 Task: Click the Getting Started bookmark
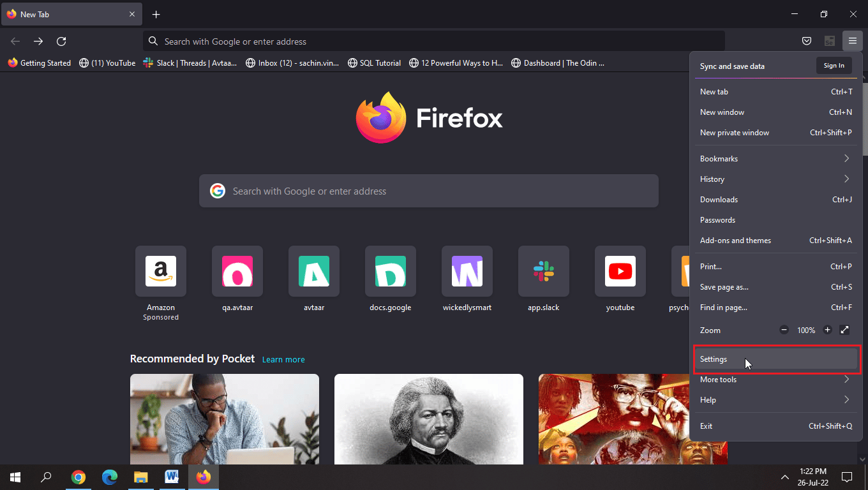pyautogui.click(x=39, y=63)
